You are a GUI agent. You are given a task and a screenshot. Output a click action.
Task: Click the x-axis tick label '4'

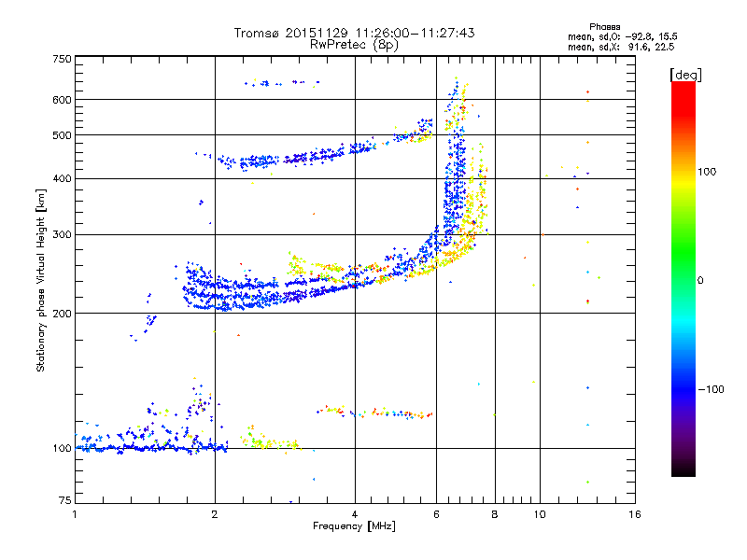[355, 514]
